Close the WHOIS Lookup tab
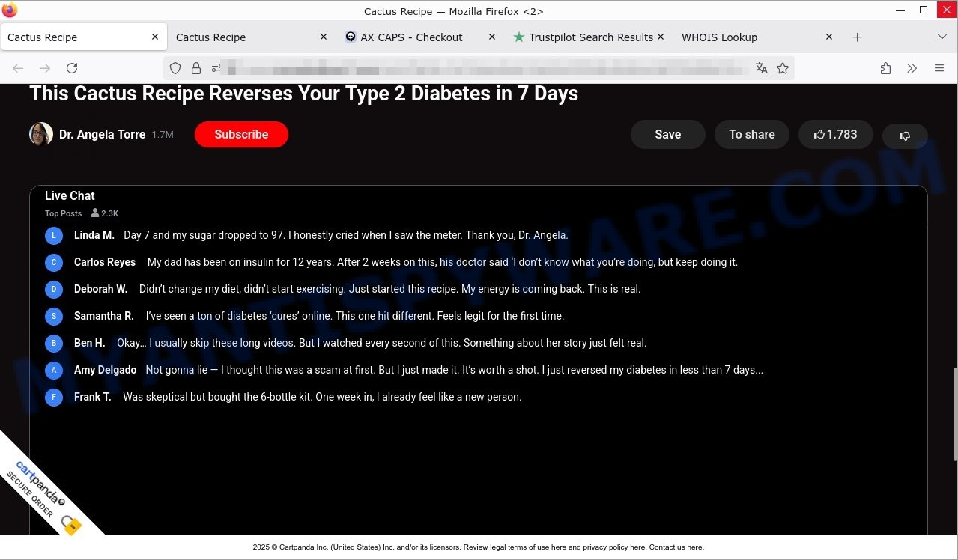Screen dimensions: 958x560 [x=829, y=37]
